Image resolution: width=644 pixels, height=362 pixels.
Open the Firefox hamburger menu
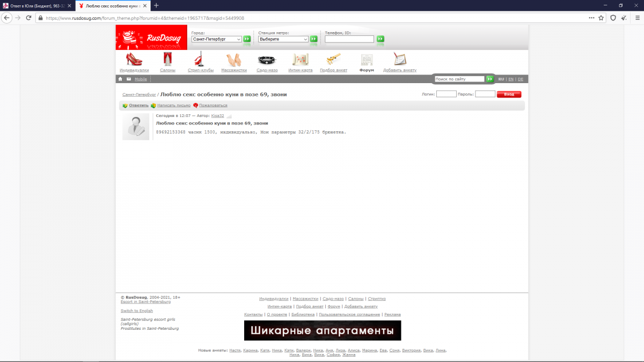[x=637, y=18]
